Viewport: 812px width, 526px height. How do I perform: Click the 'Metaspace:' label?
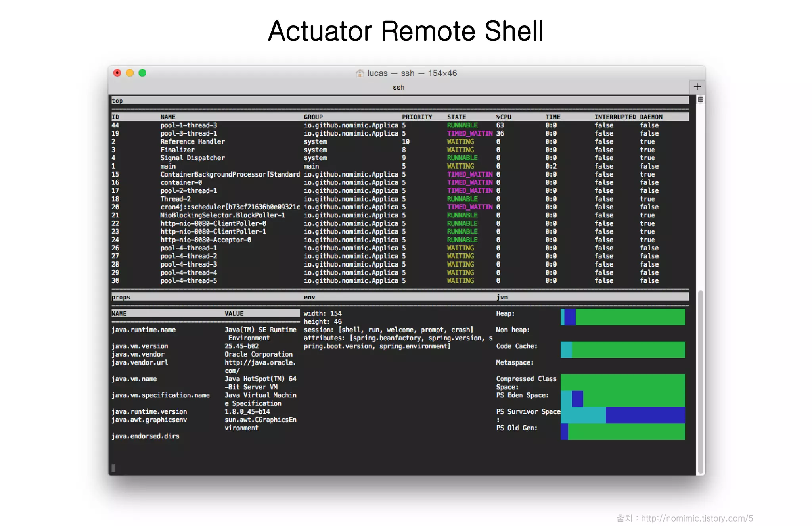click(x=515, y=363)
